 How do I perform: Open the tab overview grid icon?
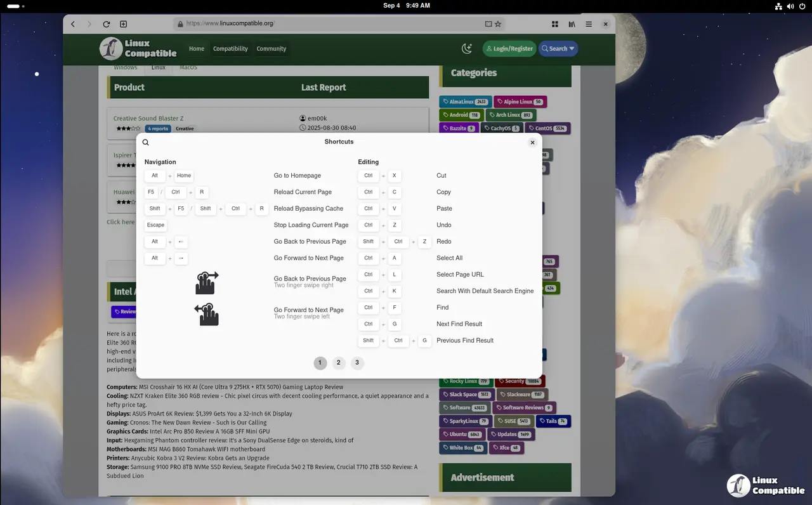click(555, 24)
